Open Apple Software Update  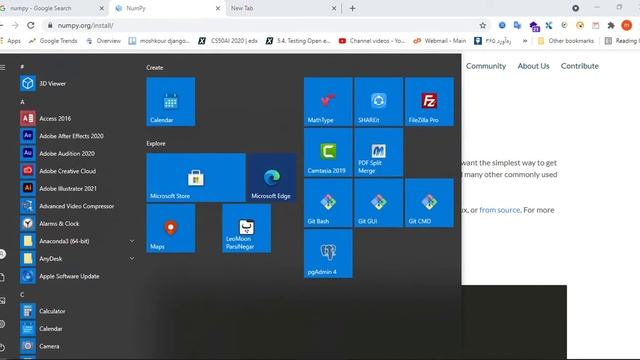coord(77,276)
